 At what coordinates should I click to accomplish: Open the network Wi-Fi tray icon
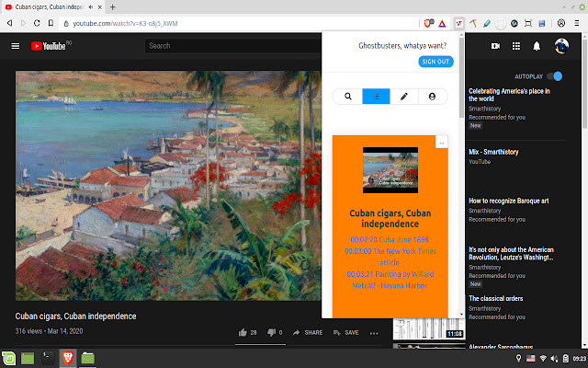click(x=543, y=359)
